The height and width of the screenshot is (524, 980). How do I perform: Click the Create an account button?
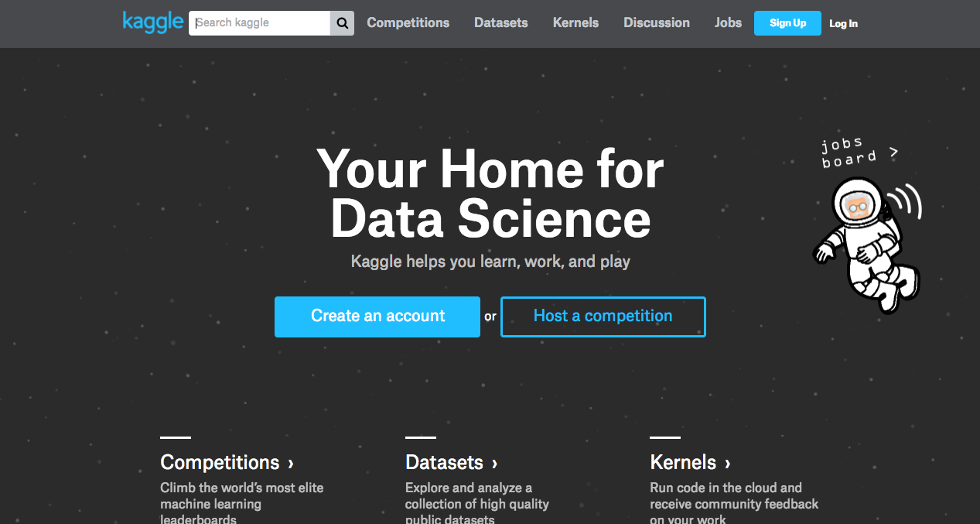(x=377, y=317)
